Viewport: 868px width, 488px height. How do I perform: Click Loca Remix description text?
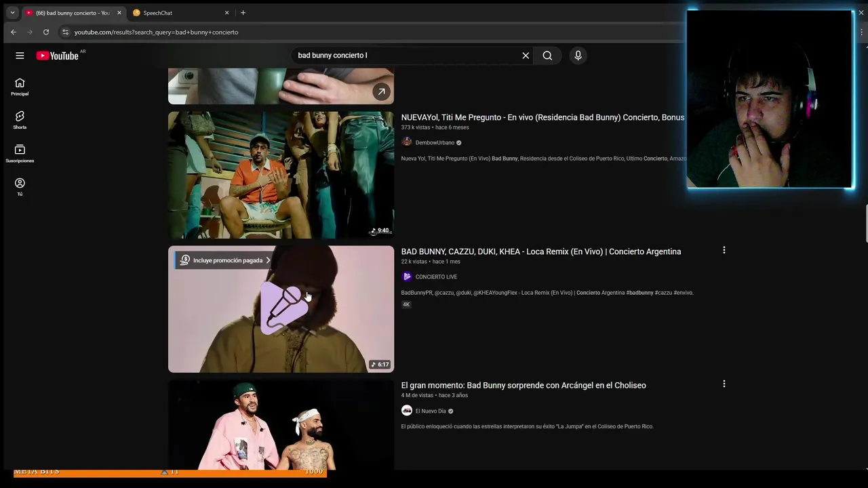547,293
